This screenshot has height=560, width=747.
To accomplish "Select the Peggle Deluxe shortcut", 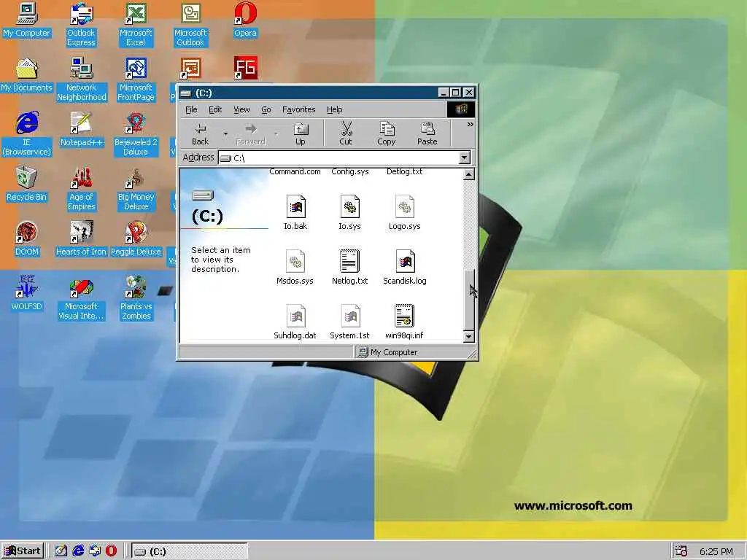I will (136, 239).
